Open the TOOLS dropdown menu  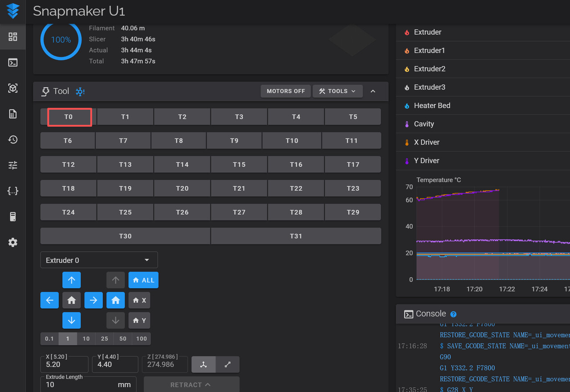[x=338, y=91]
